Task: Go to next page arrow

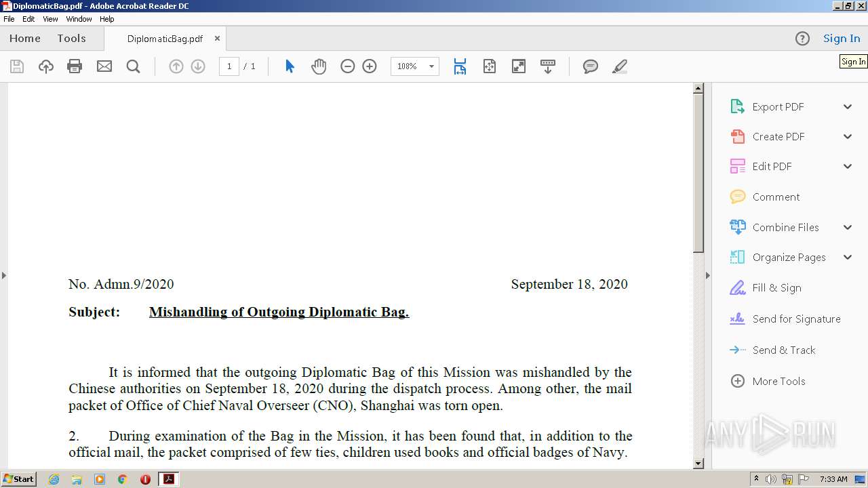Action: 198,66
